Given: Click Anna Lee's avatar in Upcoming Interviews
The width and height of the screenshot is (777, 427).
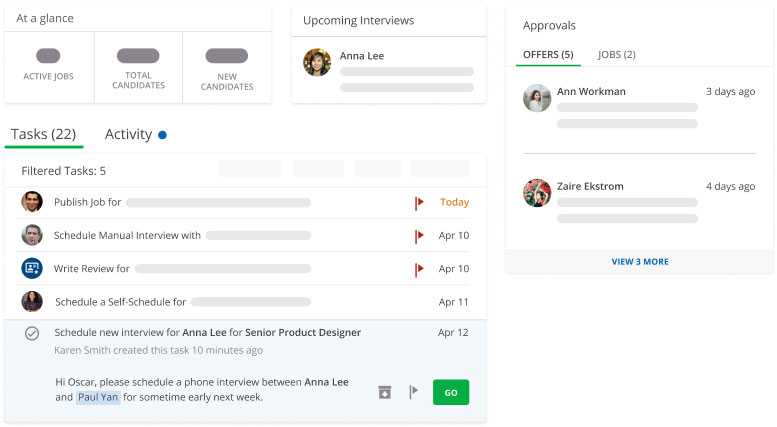Looking at the screenshot, I should [318, 62].
